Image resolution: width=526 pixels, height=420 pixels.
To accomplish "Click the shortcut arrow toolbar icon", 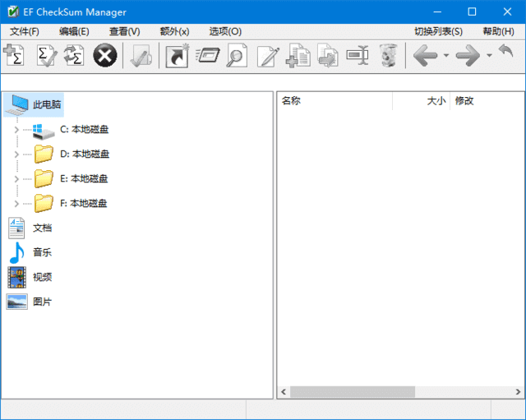I will tap(177, 56).
